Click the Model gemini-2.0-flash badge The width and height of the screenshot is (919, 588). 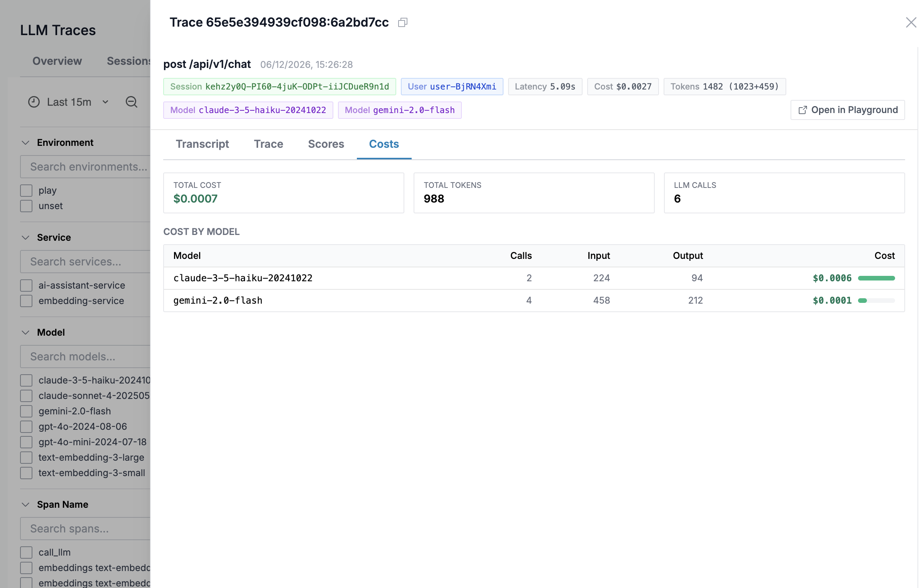400,110
